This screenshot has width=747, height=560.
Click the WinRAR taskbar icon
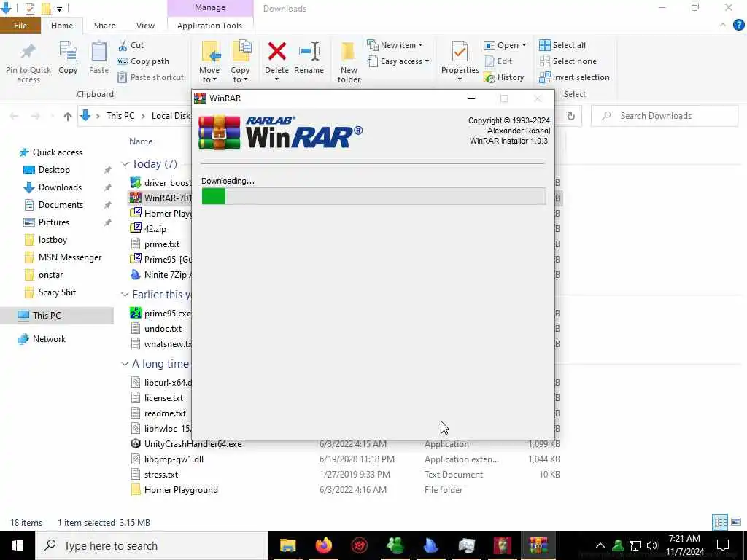click(x=538, y=545)
